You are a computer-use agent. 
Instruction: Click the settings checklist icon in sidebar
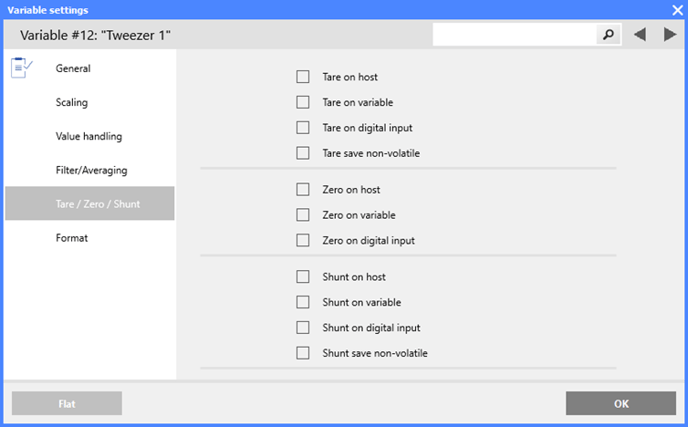(x=21, y=68)
